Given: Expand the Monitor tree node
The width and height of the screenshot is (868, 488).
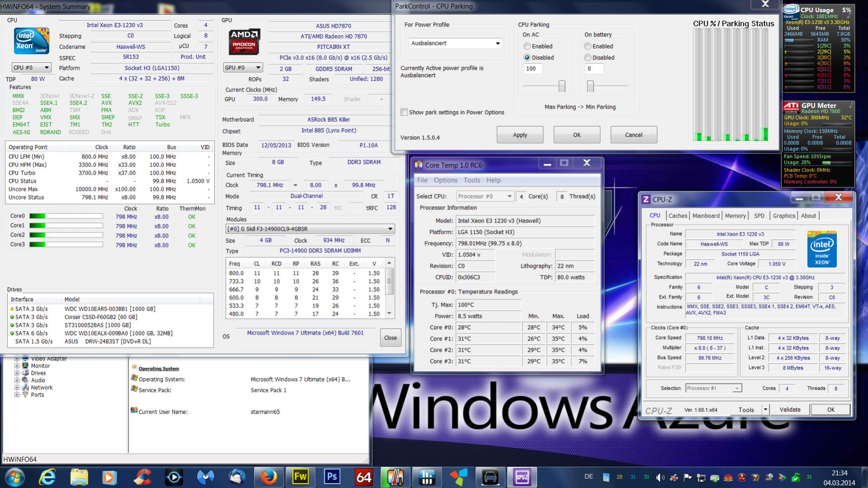Looking at the screenshot, I should [17, 366].
